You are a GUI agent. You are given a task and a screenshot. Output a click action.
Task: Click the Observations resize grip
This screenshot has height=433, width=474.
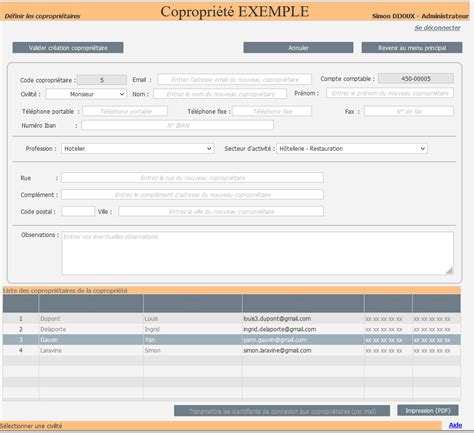pyautogui.click(x=450, y=271)
